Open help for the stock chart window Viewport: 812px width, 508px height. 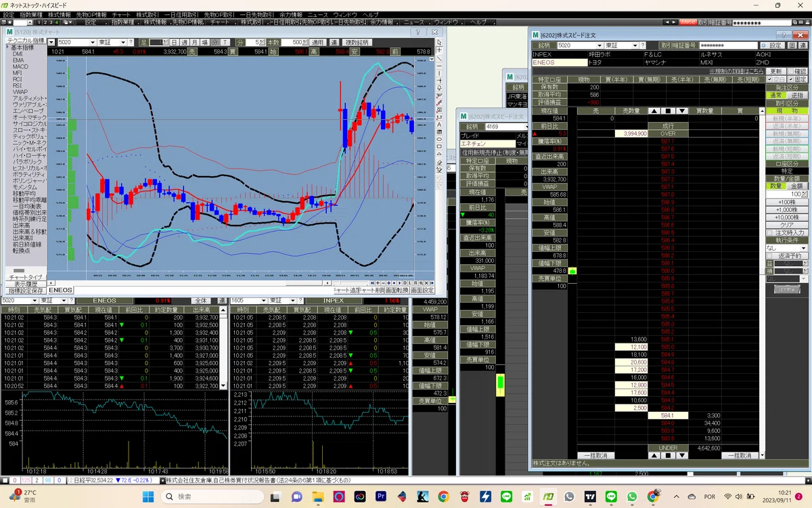pos(418,32)
